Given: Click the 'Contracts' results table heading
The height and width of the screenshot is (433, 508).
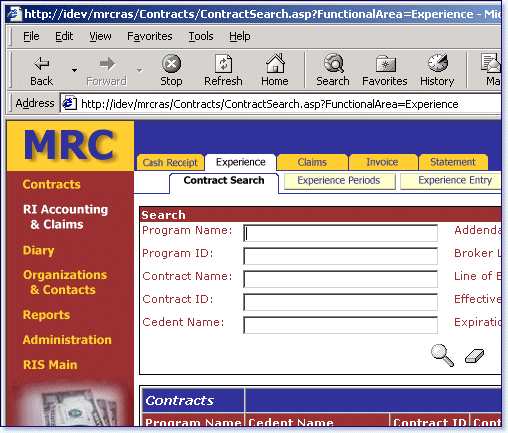Looking at the screenshot, I should (x=180, y=400).
